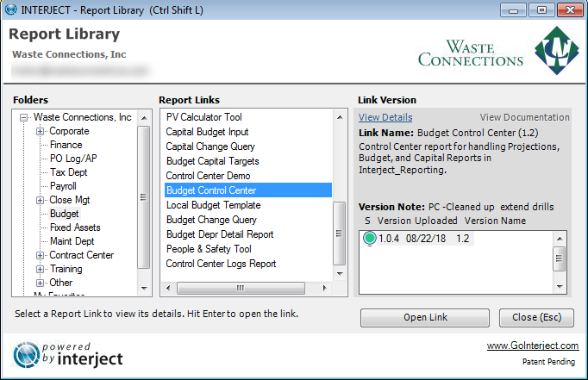
Task: Click the Report Links vertical scrollbar thumb
Action: tap(340, 234)
